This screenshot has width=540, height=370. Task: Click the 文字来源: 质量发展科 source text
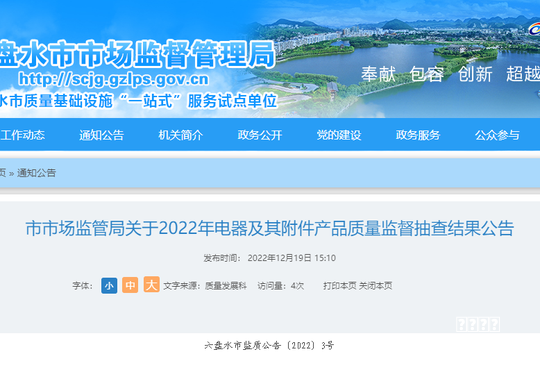point(205,286)
